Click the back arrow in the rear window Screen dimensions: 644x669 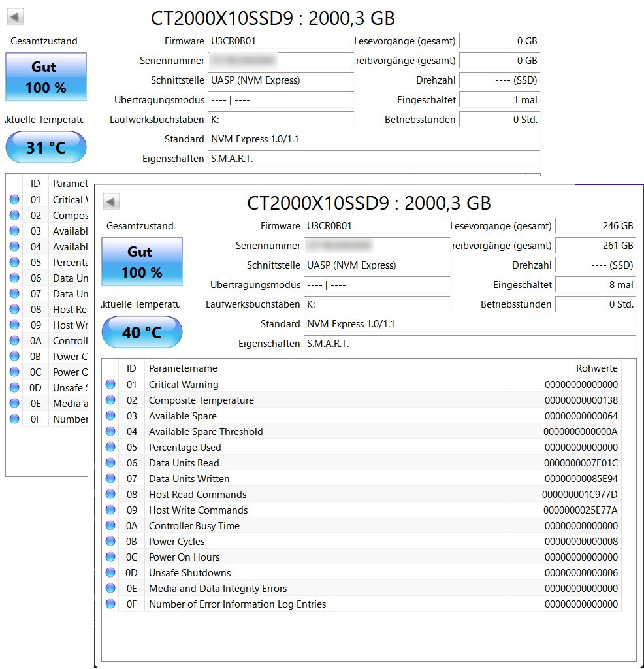click(16, 17)
